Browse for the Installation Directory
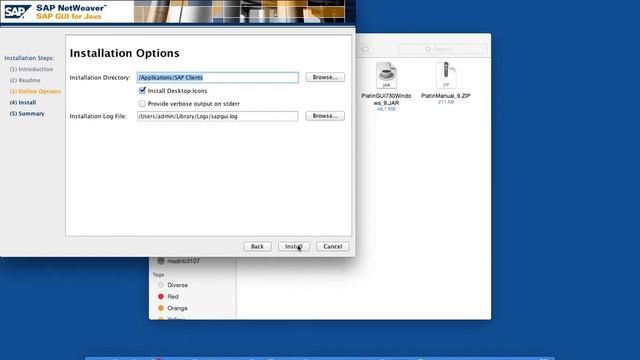Viewport: 640px width, 360px height. coord(325,77)
